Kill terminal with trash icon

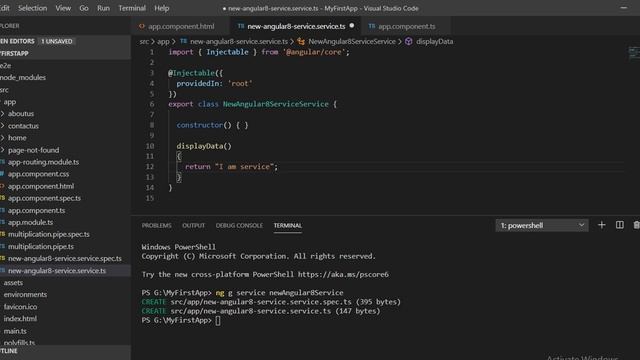click(x=636, y=225)
